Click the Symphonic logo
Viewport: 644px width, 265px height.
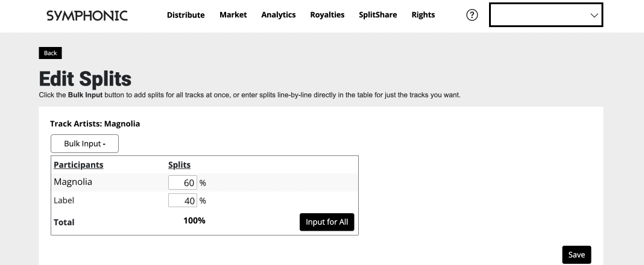87,16
